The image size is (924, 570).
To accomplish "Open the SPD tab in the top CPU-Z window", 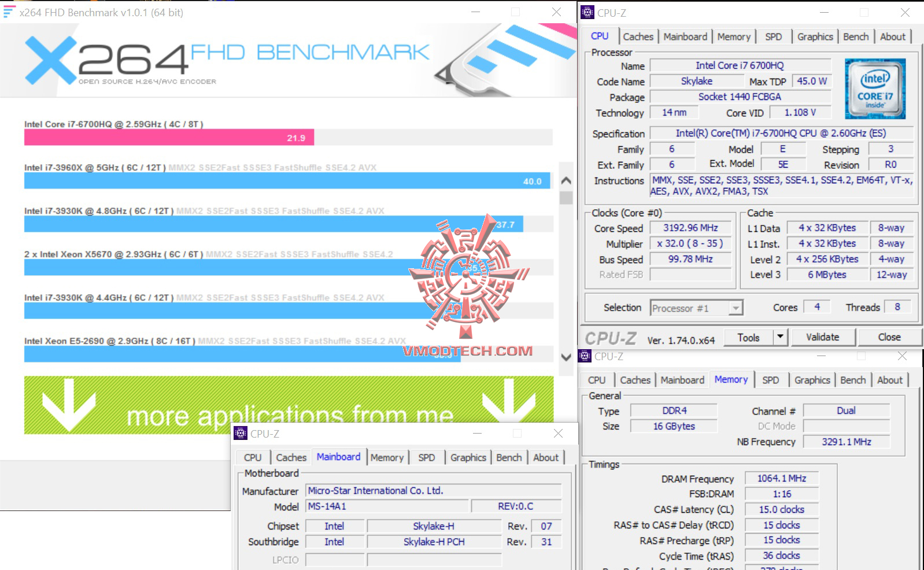I will [773, 36].
